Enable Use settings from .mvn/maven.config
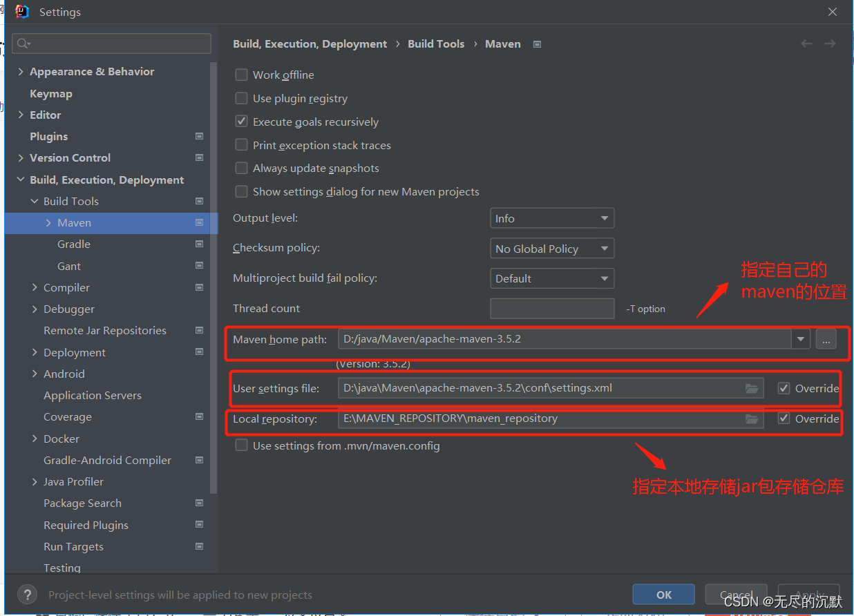The height and width of the screenshot is (616, 854). 241,445
